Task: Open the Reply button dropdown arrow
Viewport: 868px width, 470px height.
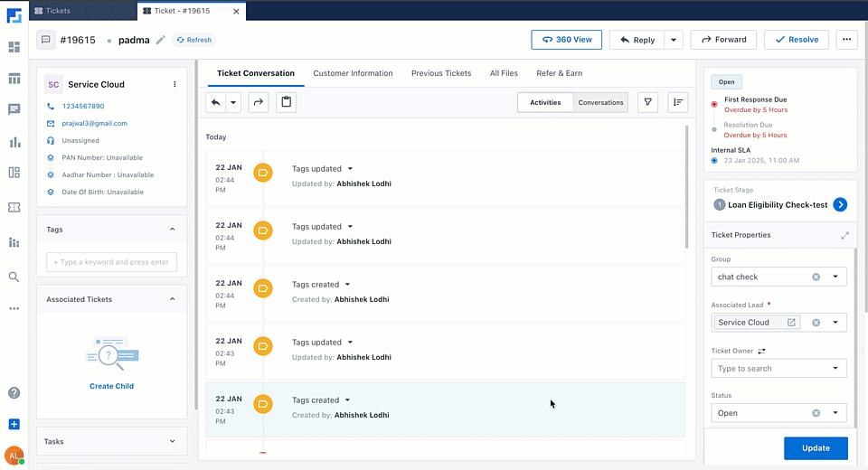Action: pos(674,40)
